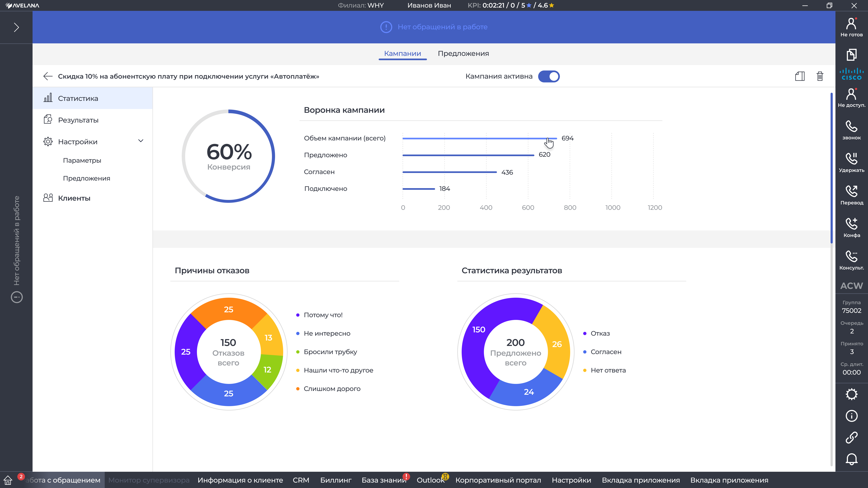The image size is (868, 488).
Task: Select Параметры under Настройки
Action: 82,161
